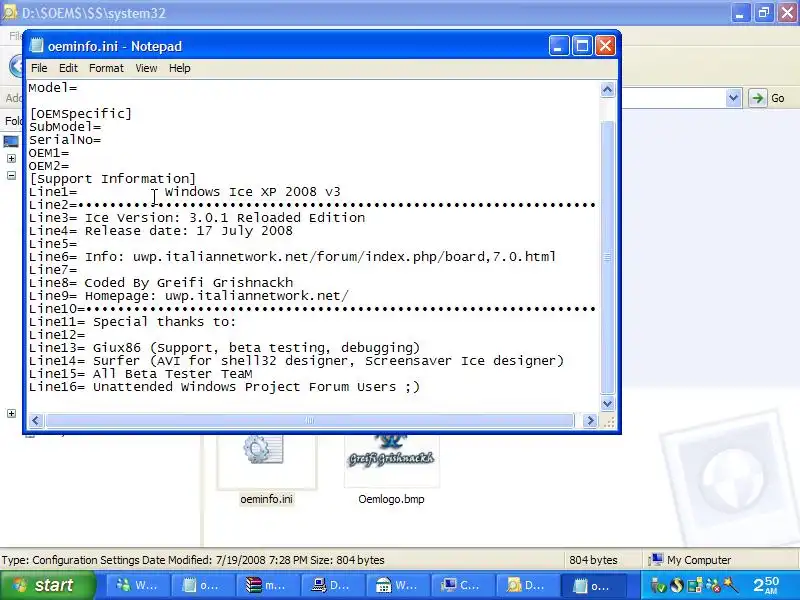Switch to WinRAR 'm...' taskbar button
Viewport: 800px width, 600px height.
(x=266, y=585)
